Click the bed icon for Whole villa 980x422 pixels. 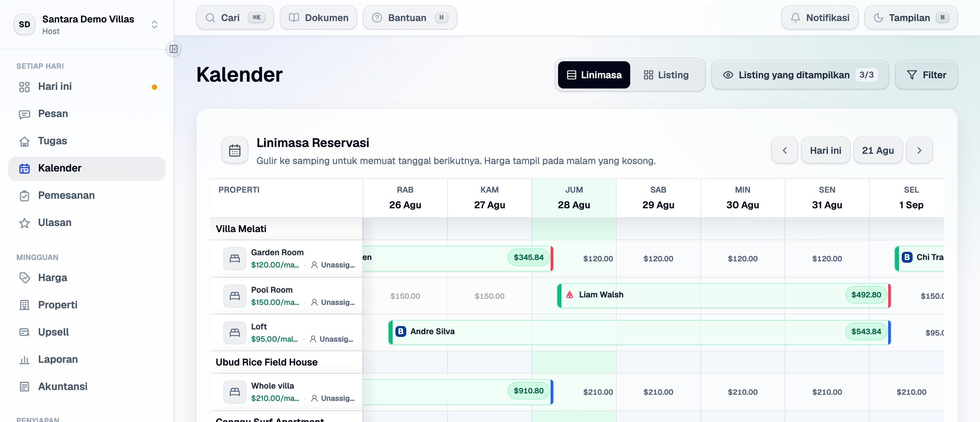(235, 392)
